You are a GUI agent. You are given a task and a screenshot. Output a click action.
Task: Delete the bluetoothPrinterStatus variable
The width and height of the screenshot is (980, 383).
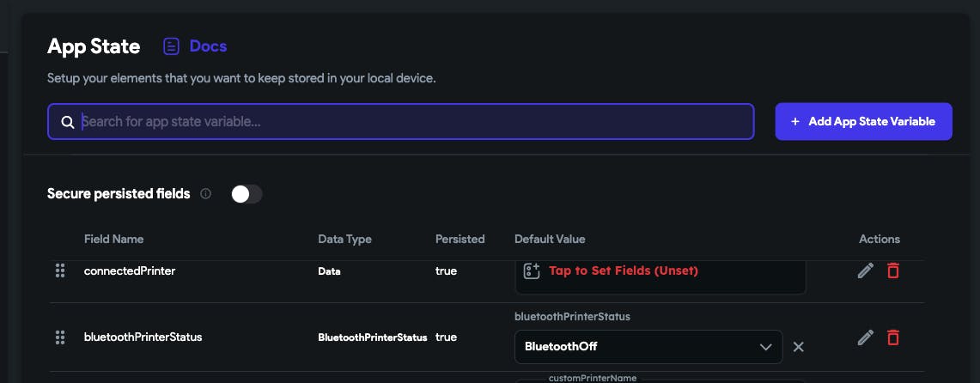(x=893, y=337)
